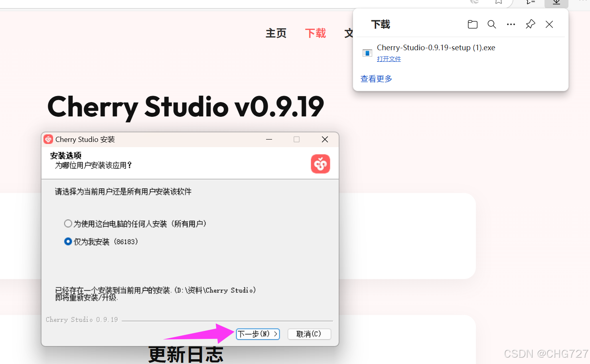590x364 pixels.
Task: Click Cherry Studio logo in installer header
Action: click(x=320, y=164)
